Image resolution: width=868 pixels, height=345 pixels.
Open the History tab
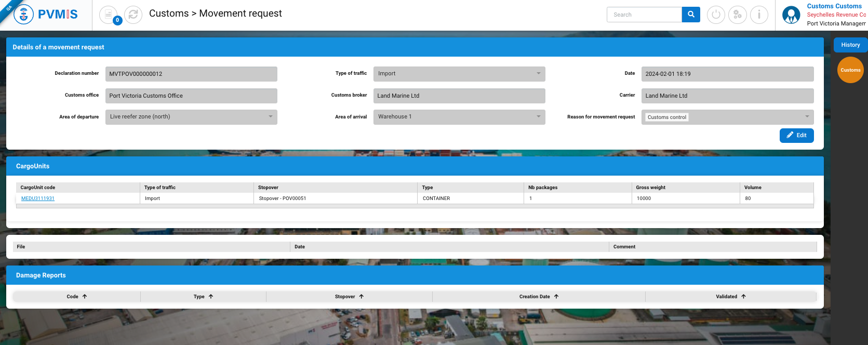click(850, 45)
